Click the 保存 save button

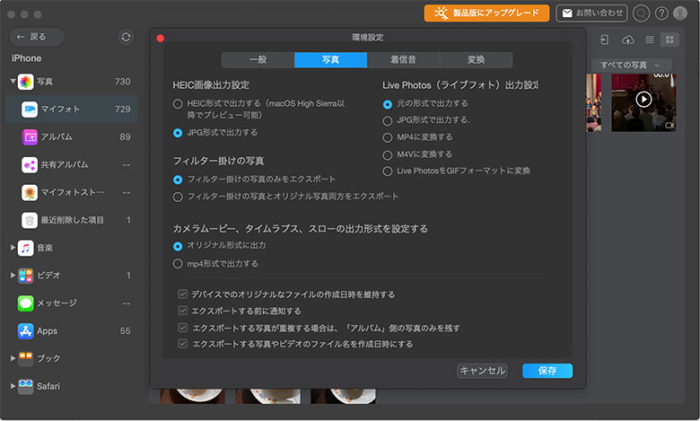coord(547,371)
